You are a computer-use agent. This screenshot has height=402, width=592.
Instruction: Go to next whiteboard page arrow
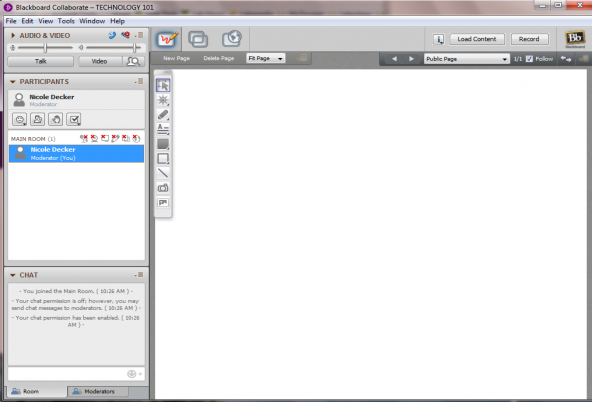411,59
